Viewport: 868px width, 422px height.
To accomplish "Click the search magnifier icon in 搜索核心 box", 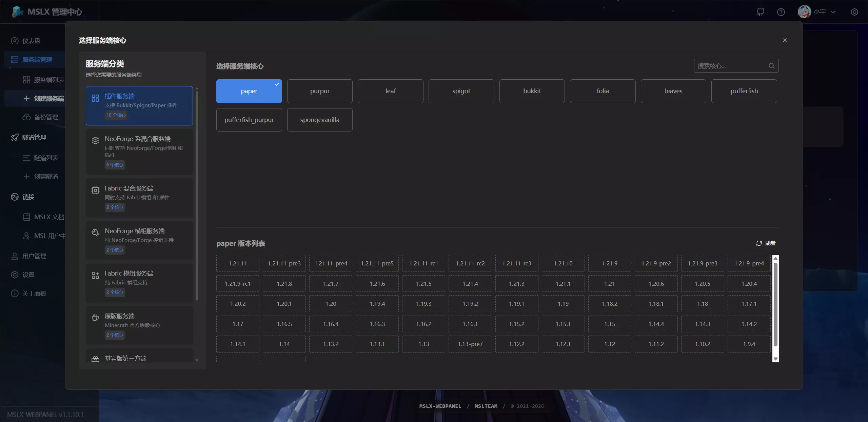I will point(772,66).
